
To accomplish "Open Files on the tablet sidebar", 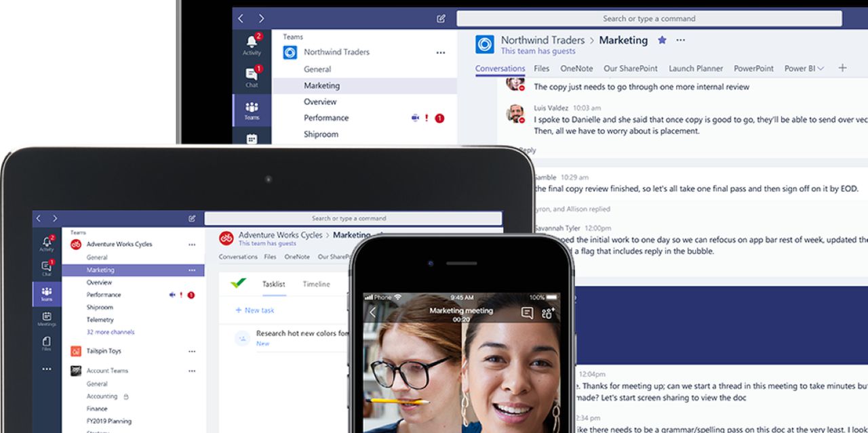I will [46, 344].
